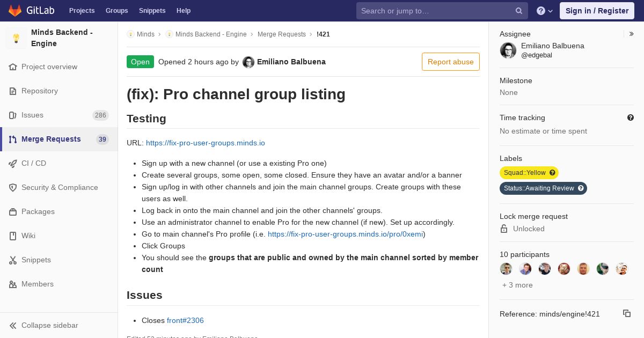Screen dimensions: 644x338
Task: Click the Collapse sidebar text
Action: coord(50,326)
